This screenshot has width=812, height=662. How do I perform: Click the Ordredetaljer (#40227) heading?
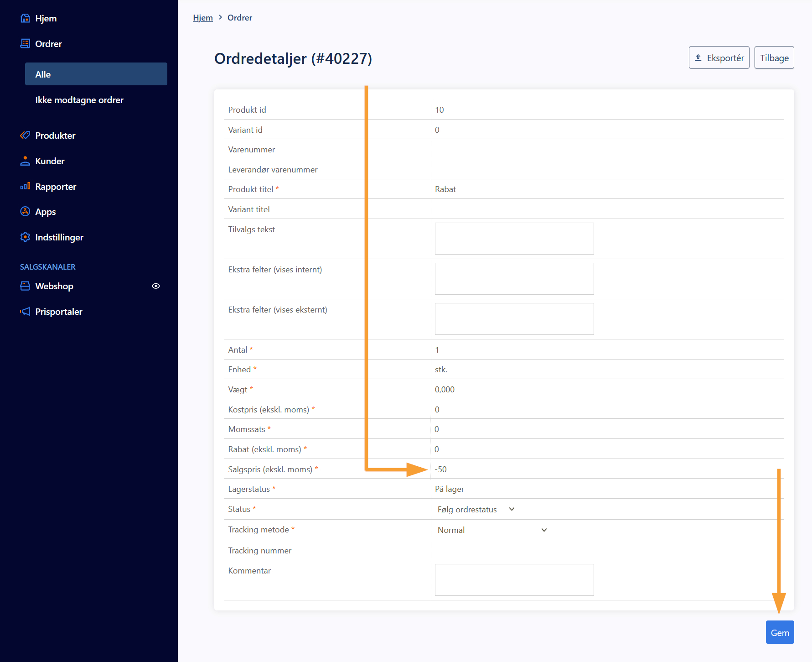click(x=293, y=58)
